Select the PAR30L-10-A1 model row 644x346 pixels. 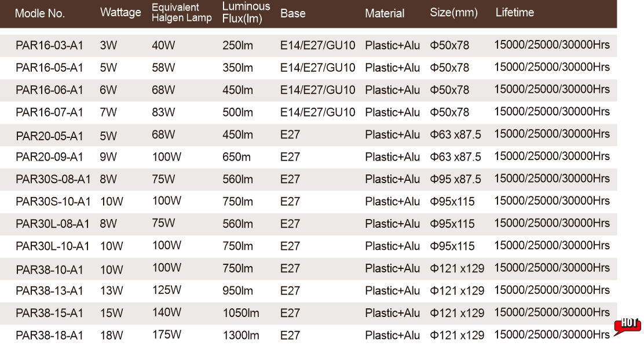[x=53, y=246]
